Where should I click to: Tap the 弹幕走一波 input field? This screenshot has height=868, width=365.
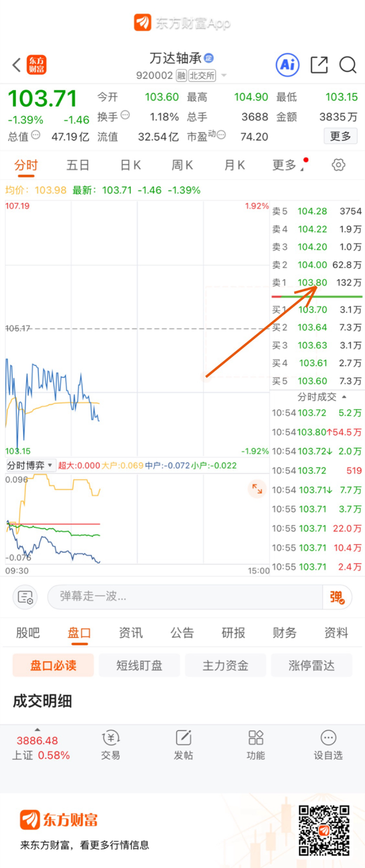pyautogui.click(x=185, y=597)
